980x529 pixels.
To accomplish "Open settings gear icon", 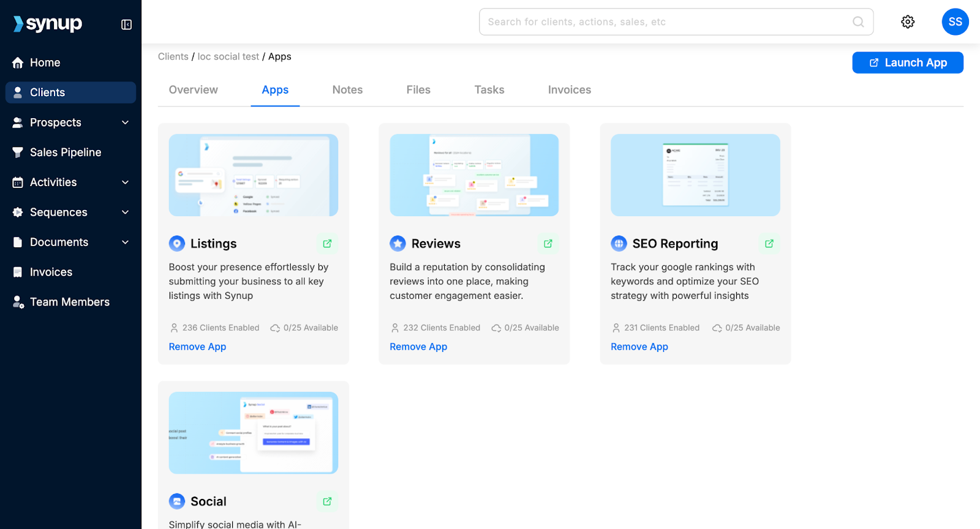I will pyautogui.click(x=908, y=22).
